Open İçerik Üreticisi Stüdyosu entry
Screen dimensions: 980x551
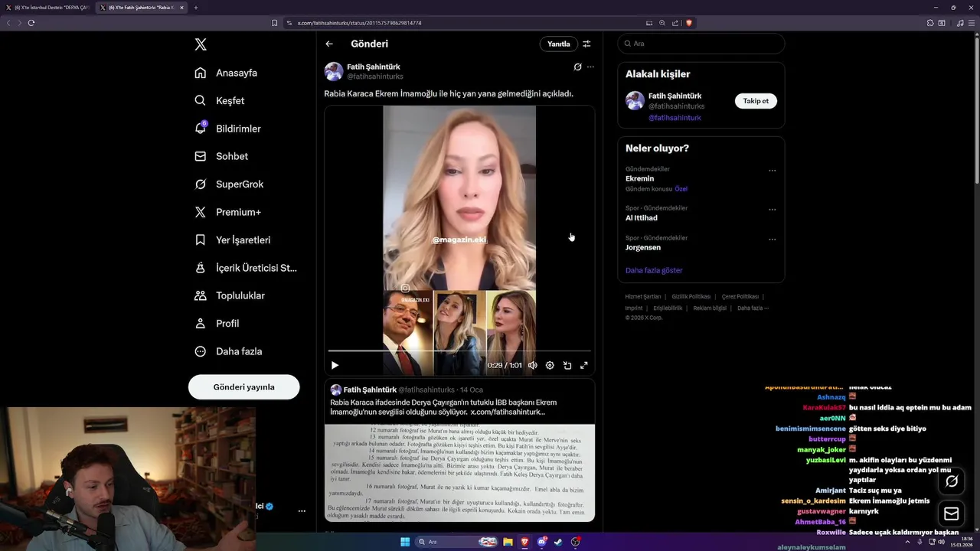(x=246, y=268)
